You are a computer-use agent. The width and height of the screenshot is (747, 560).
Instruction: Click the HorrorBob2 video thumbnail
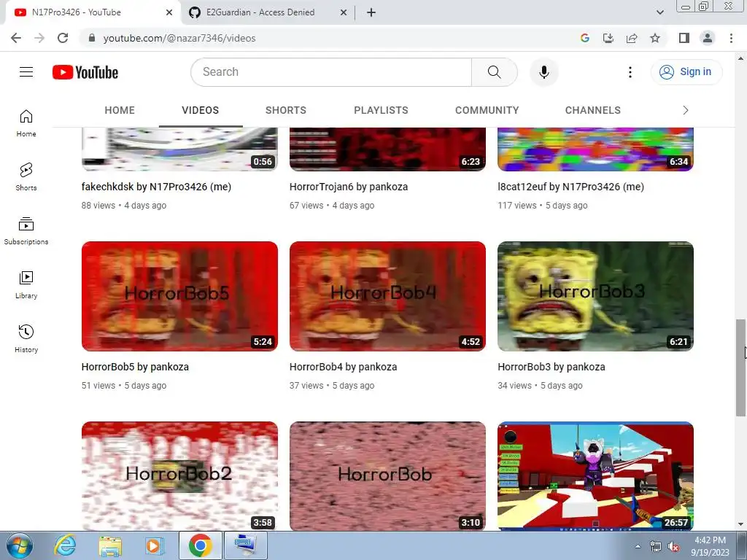coord(179,476)
